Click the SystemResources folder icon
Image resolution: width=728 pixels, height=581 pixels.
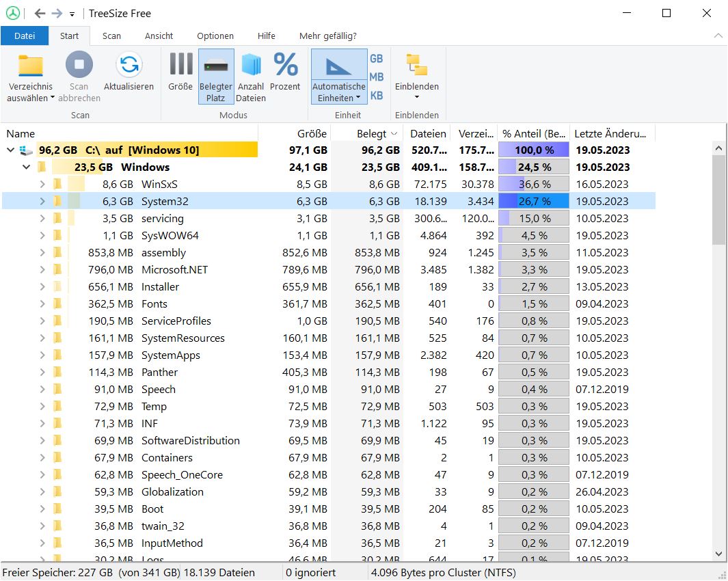[57, 338]
